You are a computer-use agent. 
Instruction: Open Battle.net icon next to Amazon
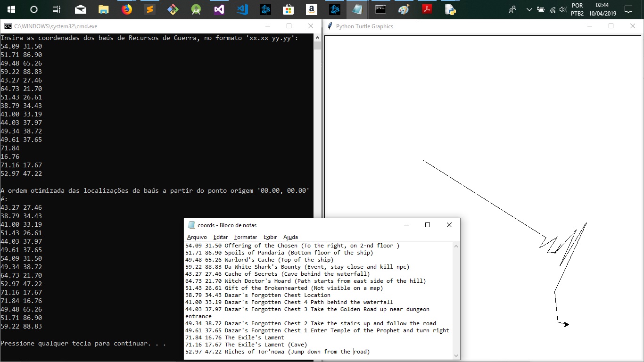[x=335, y=9]
